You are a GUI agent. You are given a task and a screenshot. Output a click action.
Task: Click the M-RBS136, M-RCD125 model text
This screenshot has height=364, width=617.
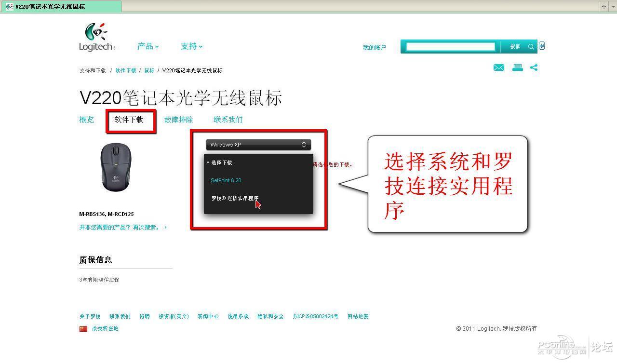point(107,214)
